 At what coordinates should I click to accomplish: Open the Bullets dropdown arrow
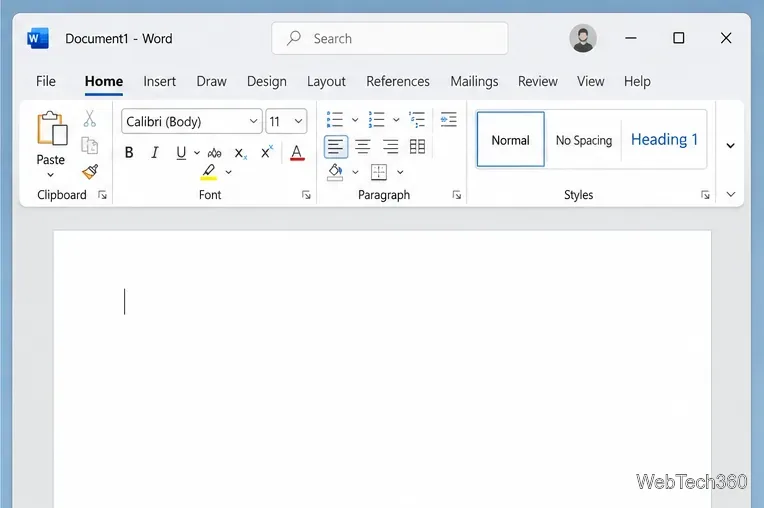(355, 120)
